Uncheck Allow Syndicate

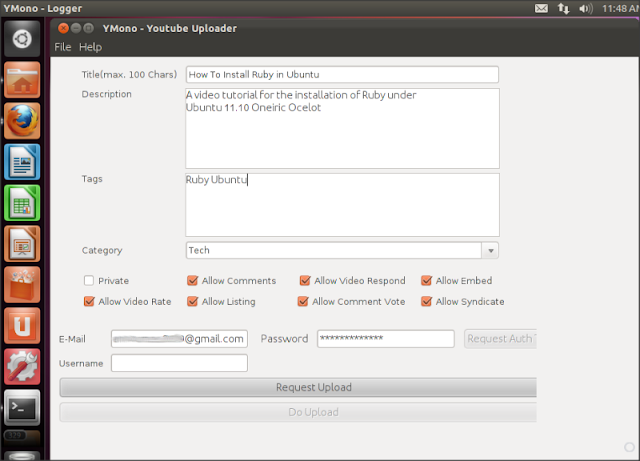427,301
